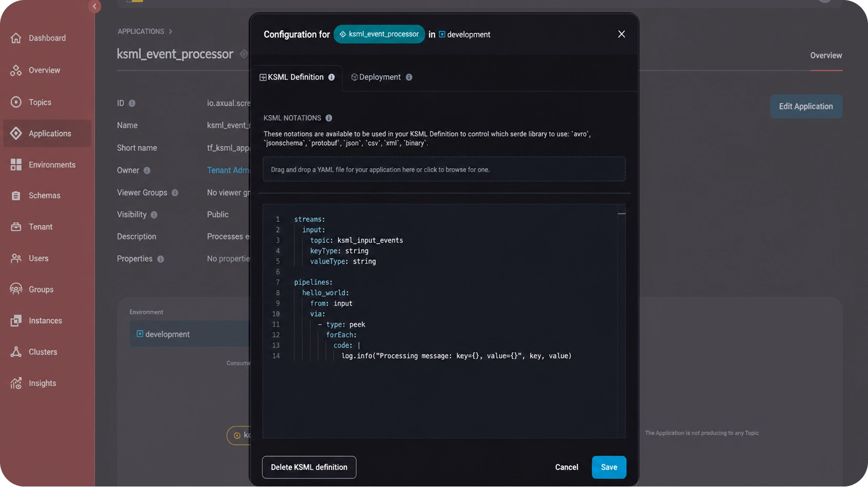Save the KSML configuration
The width and height of the screenshot is (868, 487).
pos(609,467)
